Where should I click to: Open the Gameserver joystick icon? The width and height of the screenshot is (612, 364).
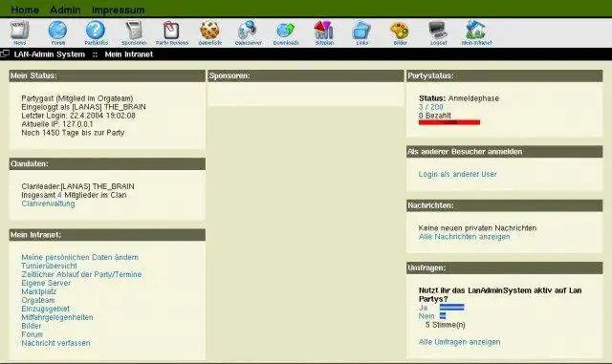pos(248,31)
